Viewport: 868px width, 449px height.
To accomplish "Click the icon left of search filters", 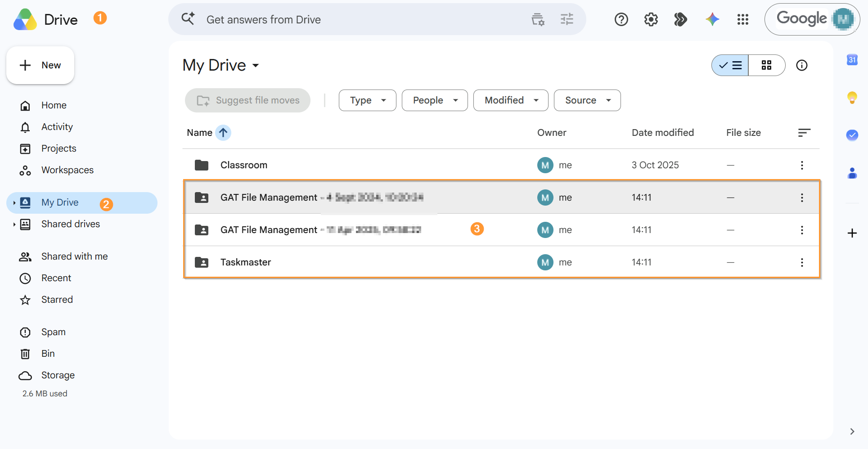I will click(x=538, y=19).
